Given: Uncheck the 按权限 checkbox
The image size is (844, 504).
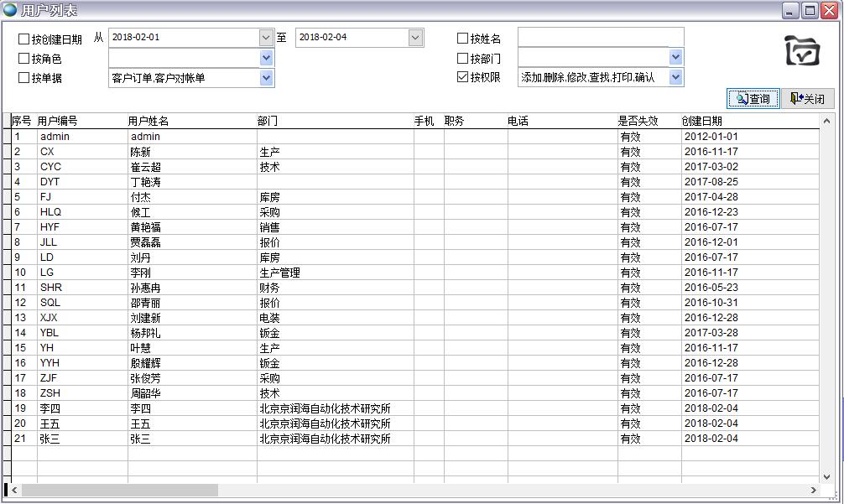Looking at the screenshot, I should pyautogui.click(x=462, y=77).
